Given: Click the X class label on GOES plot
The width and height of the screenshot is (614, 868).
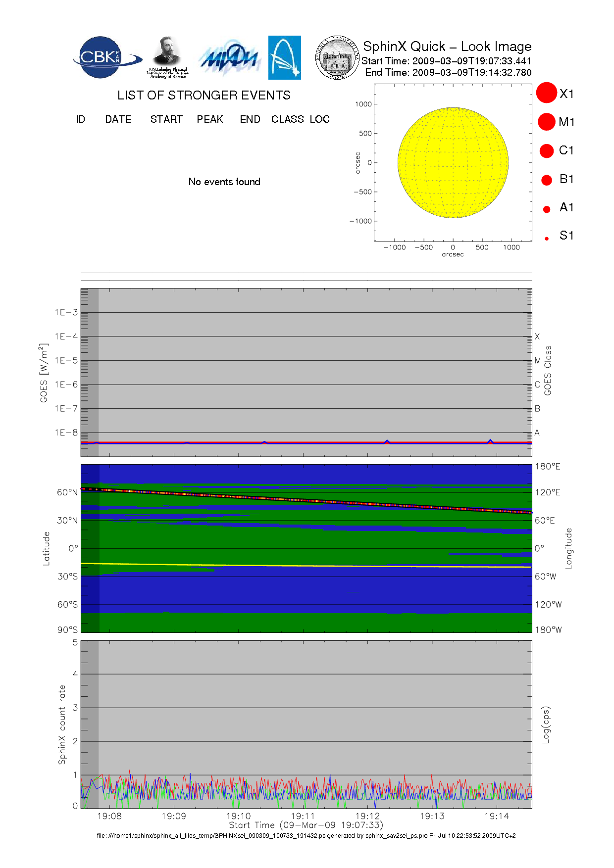Looking at the screenshot, I should 537,337.
